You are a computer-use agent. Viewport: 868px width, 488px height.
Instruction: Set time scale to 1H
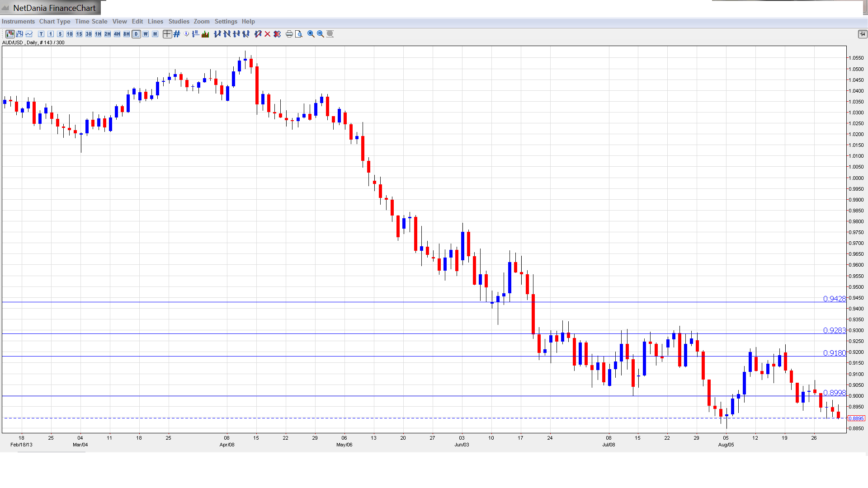(98, 34)
